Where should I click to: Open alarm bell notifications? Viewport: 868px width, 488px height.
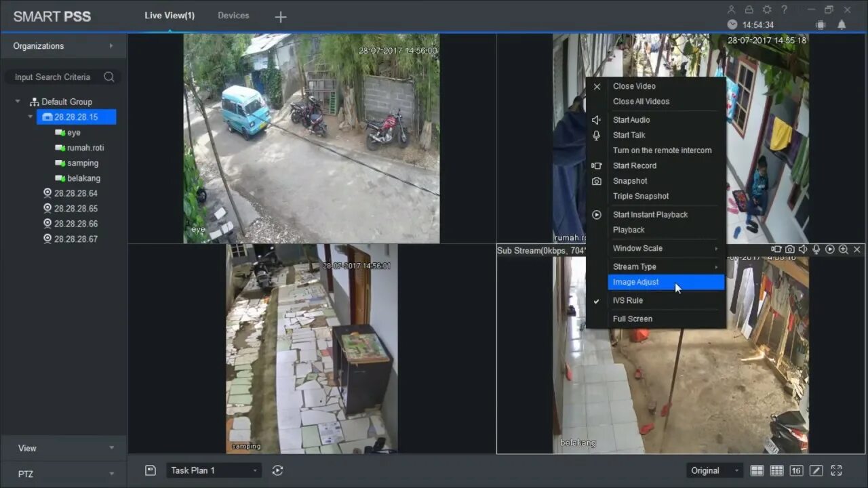tap(842, 25)
